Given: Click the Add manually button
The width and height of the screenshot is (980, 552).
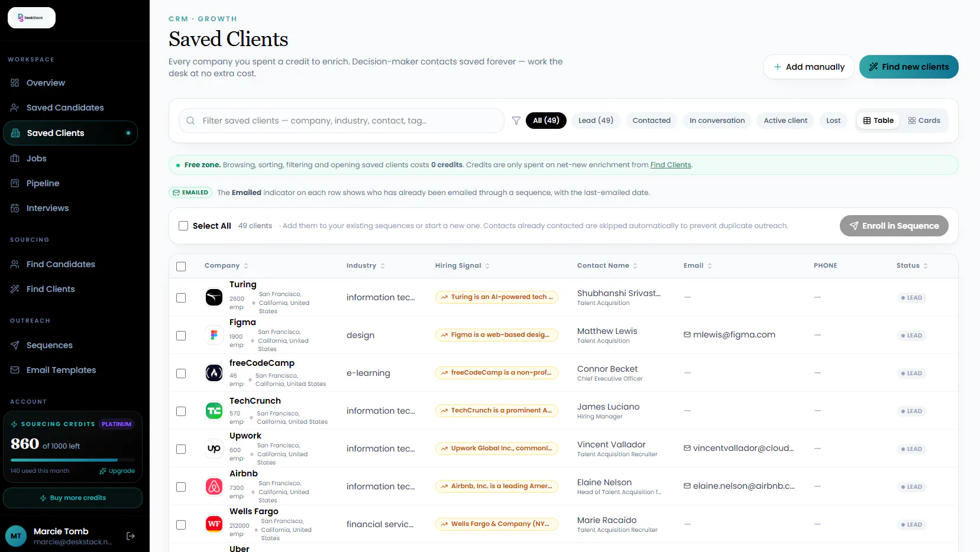Looking at the screenshot, I should click(x=808, y=67).
